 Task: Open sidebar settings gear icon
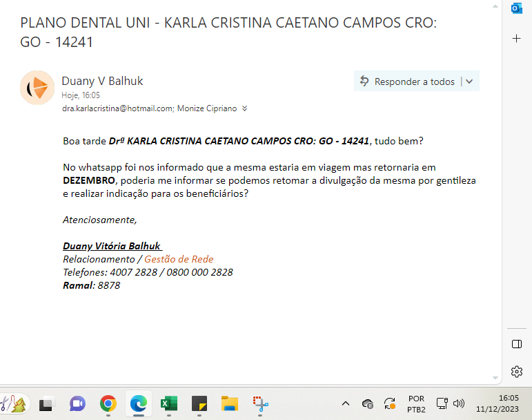pos(516,372)
